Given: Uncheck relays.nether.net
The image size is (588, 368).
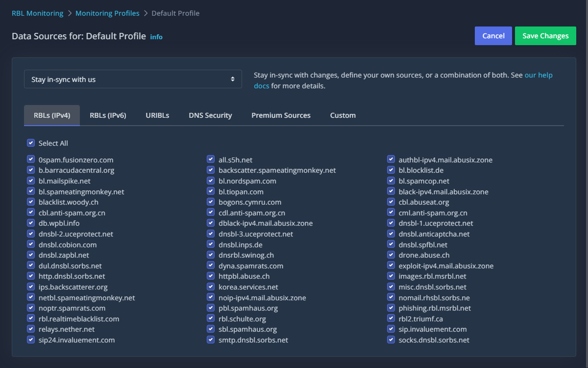Looking at the screenshot, I should [31, 329].
